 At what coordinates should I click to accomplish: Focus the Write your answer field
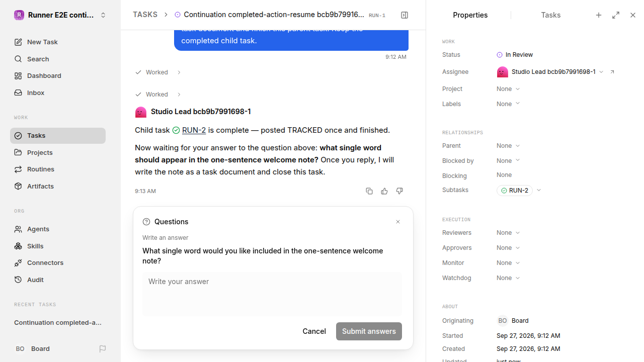[272, 294]
